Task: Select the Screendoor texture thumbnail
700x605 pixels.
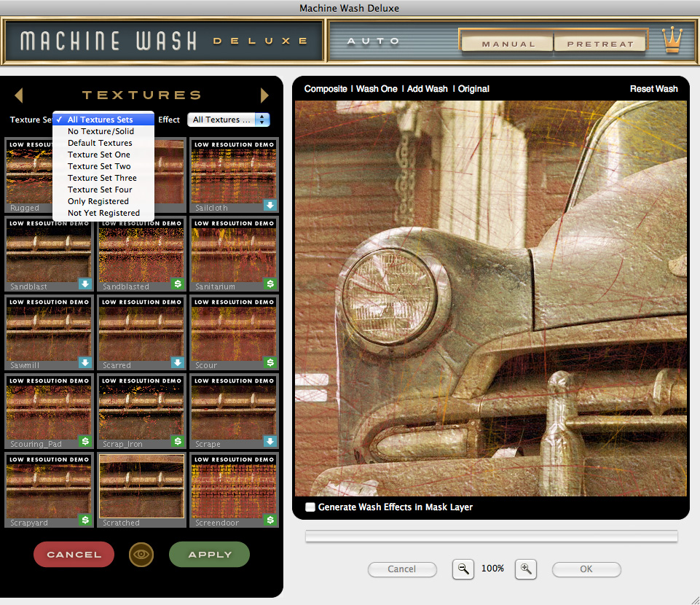Action: click(234, 490)
